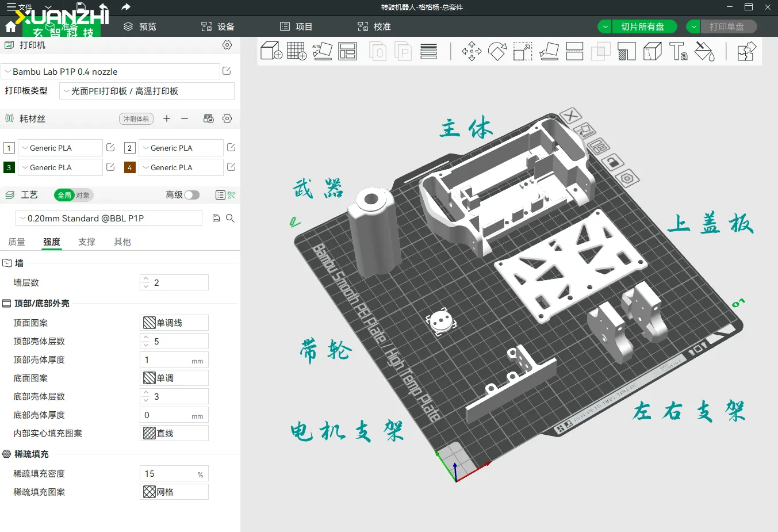Open printer preset Bambu Lab P1P dropdown
This screenshot has width=778, height=532.
point(110,71)
